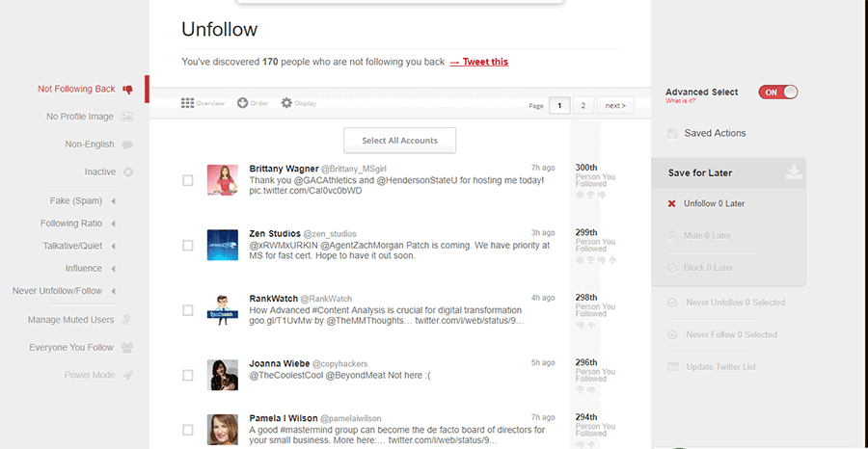Click the trophy badge under Brittany Wagner's 300th
Viewport: 868px width, 449px height.
coord(590,196)
